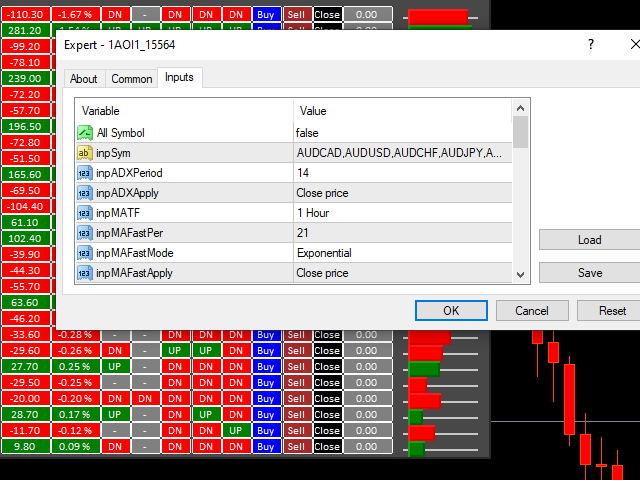Click the inpMAFastPer value 21
Viewport: 640px width, 480px height.
pyautogui.click(x=302, y=233)
